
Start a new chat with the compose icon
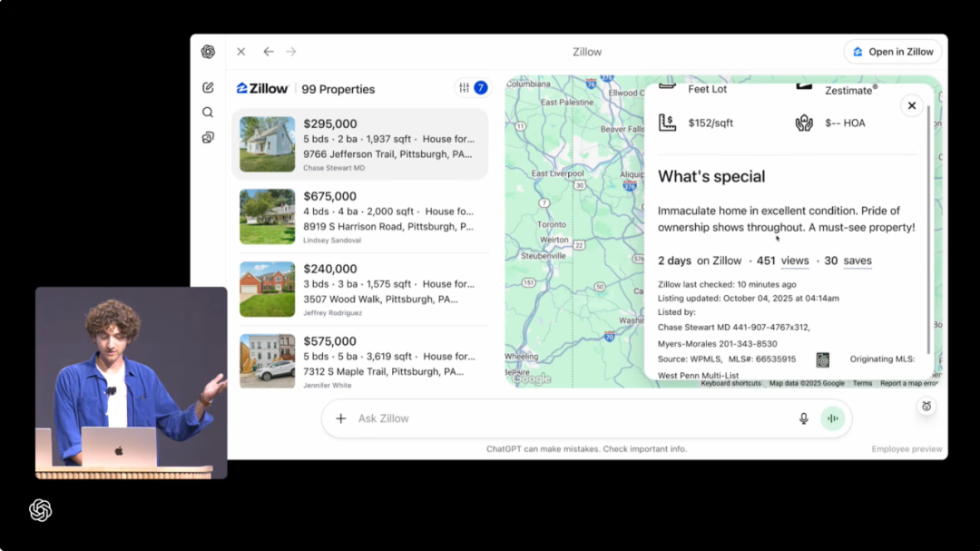208,88
